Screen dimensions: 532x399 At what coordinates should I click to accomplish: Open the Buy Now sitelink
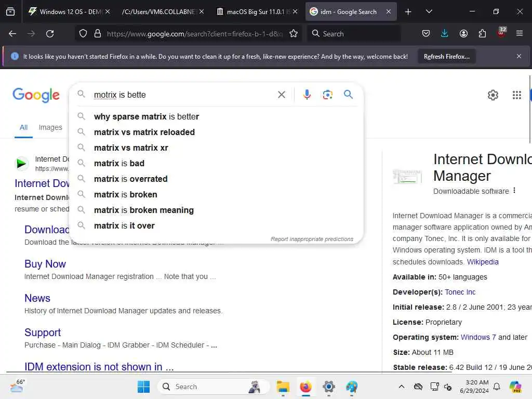[x=45, y=264]
